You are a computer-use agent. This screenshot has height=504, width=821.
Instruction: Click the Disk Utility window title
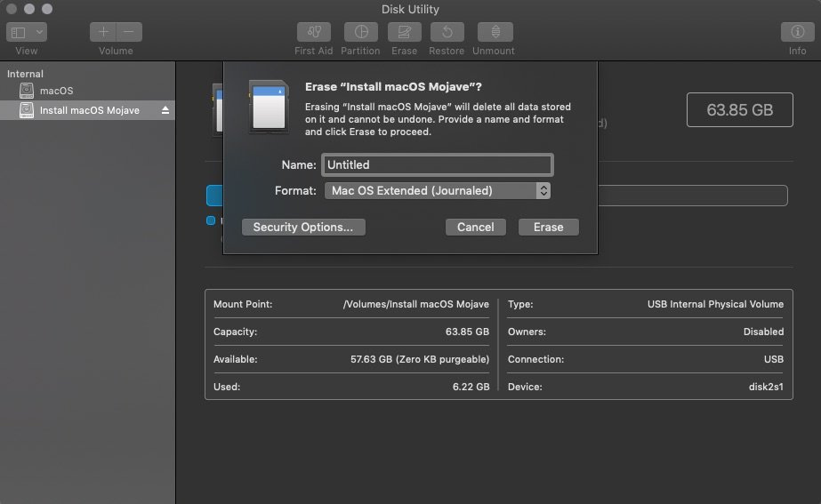click(410, 10)
